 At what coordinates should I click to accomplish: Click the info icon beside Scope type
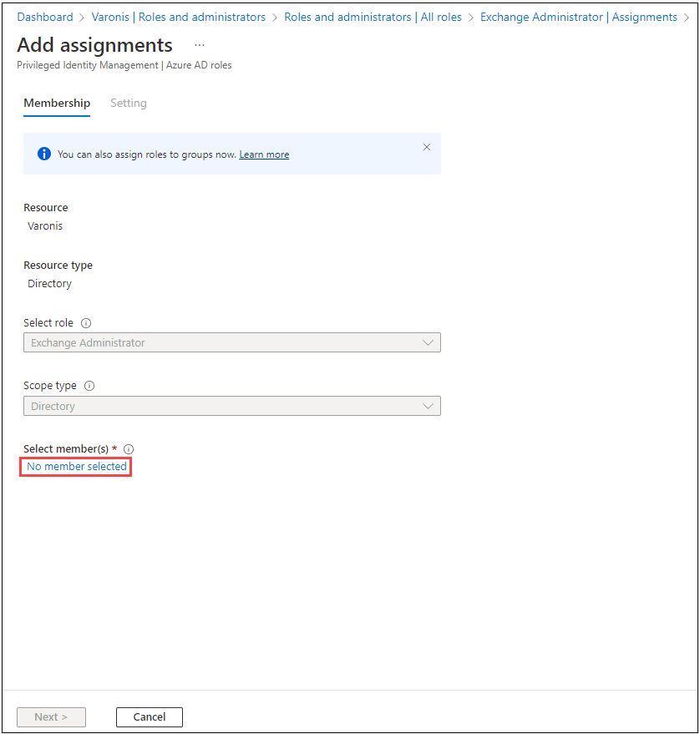89,385
